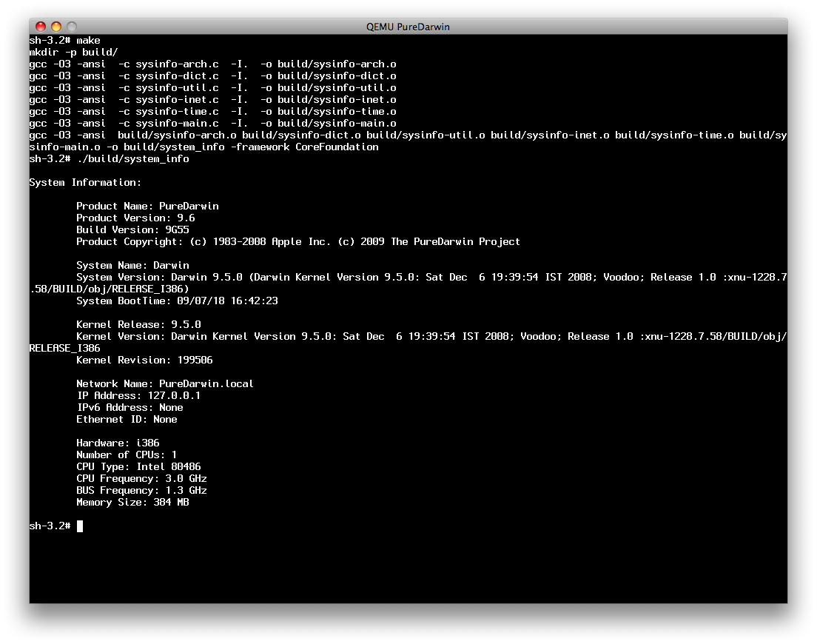Click the Product Copyright line
This screenshot has width=817, height=644.
tap(298, 242)
